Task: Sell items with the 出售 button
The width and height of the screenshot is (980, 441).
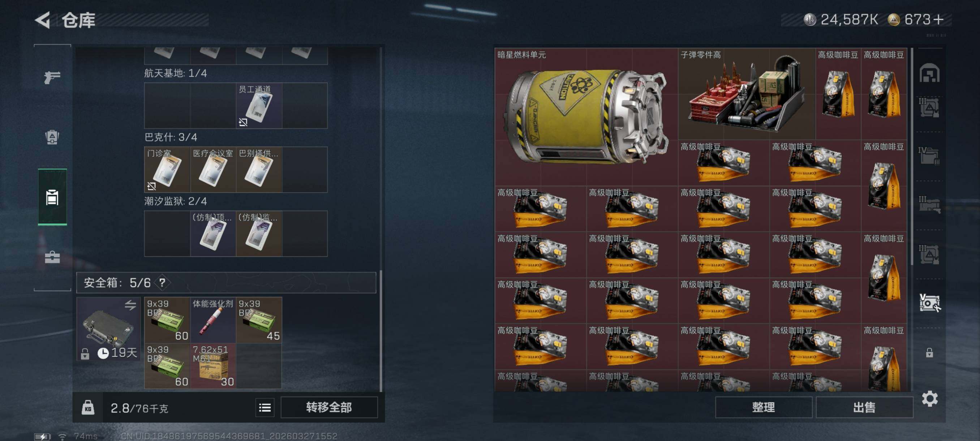Action: tap(864, 407)
